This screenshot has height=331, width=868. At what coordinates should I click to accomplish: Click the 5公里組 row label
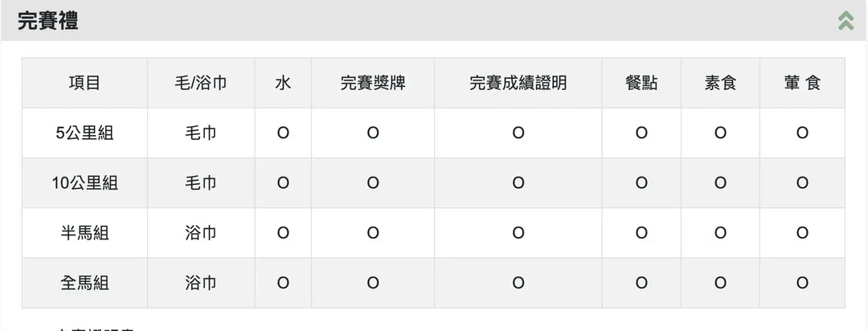pos(84,133)
